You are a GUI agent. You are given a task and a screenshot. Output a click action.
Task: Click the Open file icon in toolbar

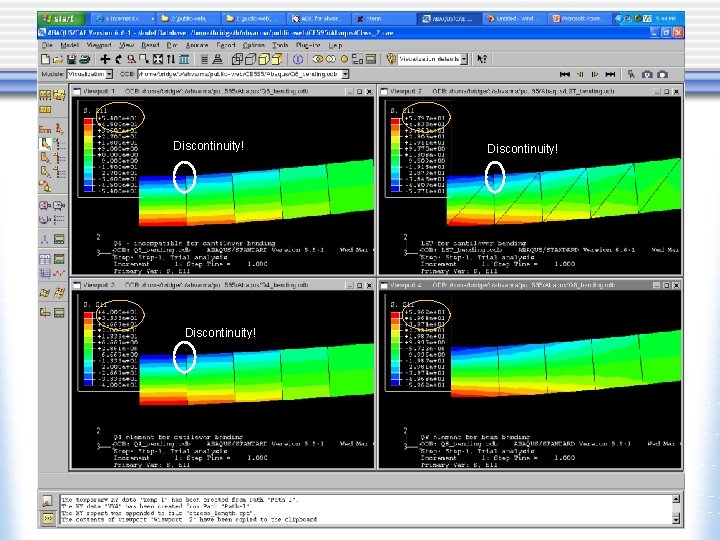click(x=59, y=59)
